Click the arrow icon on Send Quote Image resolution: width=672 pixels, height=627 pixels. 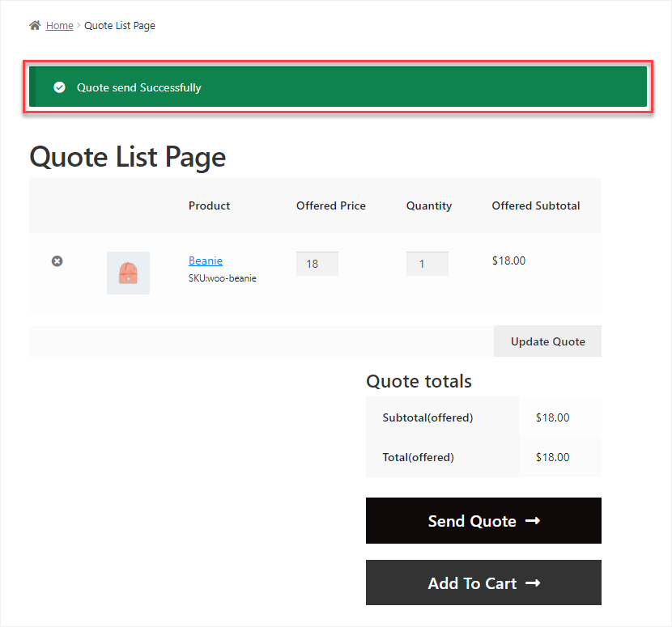click(x=532, y=521)
